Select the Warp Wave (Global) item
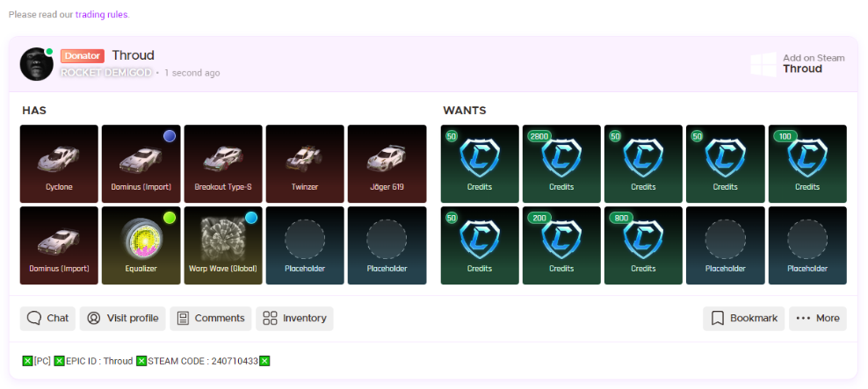This screenshot has height=389, width=868. (223, 246)
